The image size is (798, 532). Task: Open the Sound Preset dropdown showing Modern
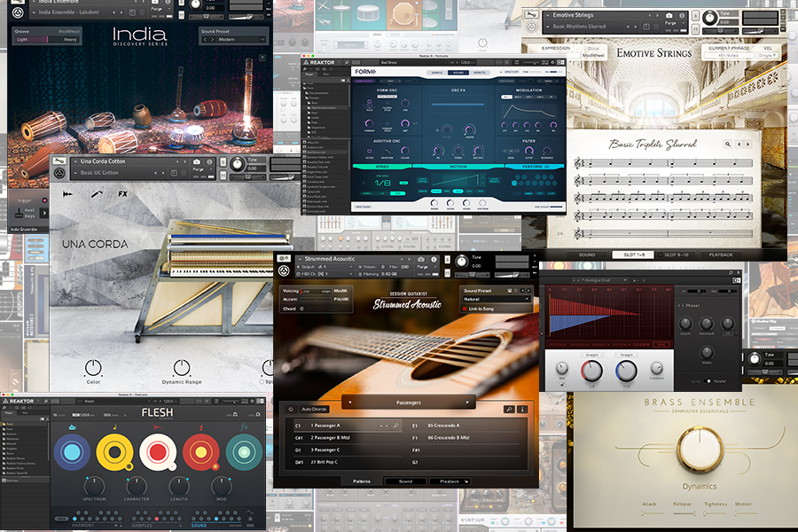(234, 40)
